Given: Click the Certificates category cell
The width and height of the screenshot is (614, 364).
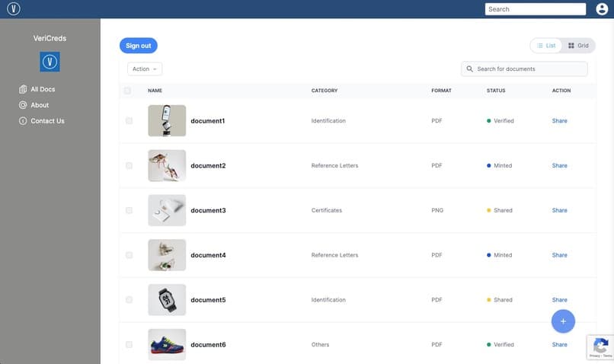Looking at the screenshot, I should pos(327,210).
